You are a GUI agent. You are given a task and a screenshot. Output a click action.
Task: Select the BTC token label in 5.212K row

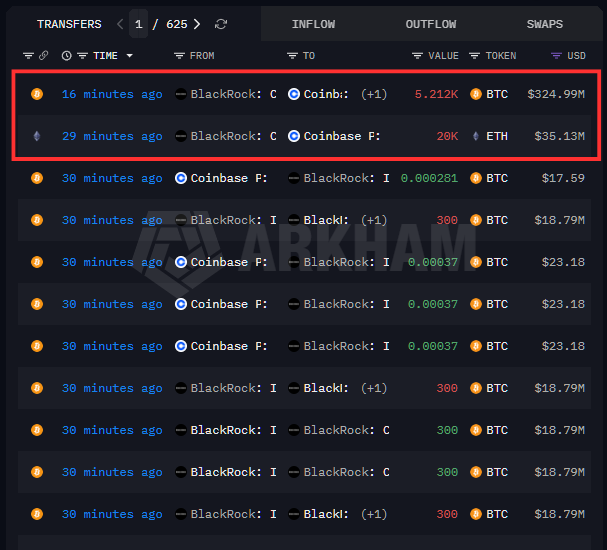497,94
